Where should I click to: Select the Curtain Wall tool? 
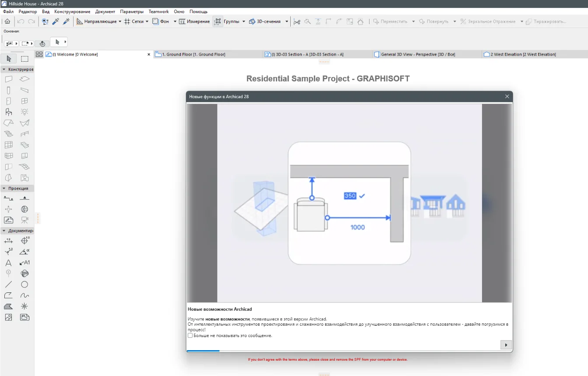pyautogui.click(x=8, y=145)
